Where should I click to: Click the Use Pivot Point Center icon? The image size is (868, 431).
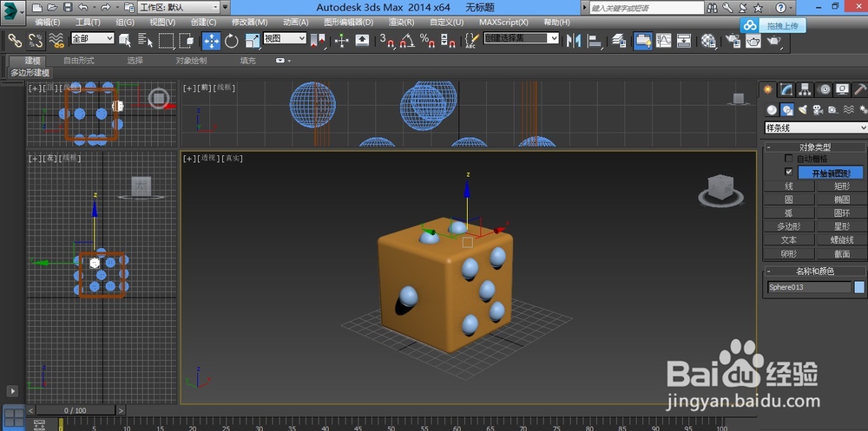coord(318,41)
